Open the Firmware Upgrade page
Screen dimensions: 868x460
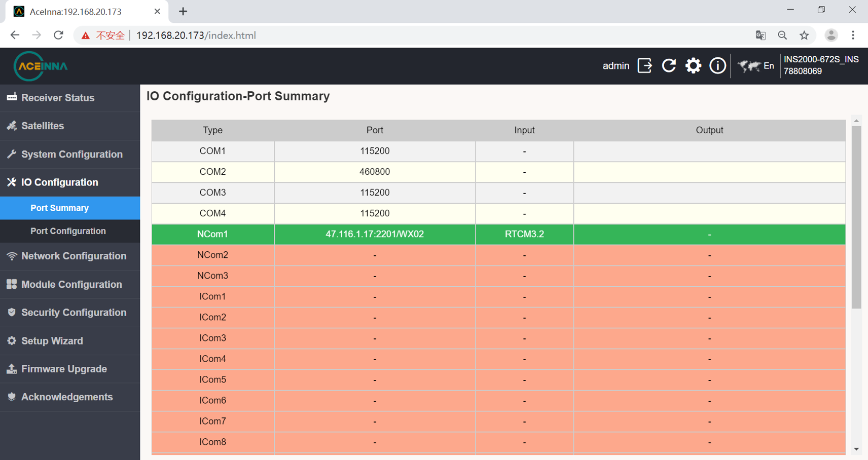click(70, 369)
